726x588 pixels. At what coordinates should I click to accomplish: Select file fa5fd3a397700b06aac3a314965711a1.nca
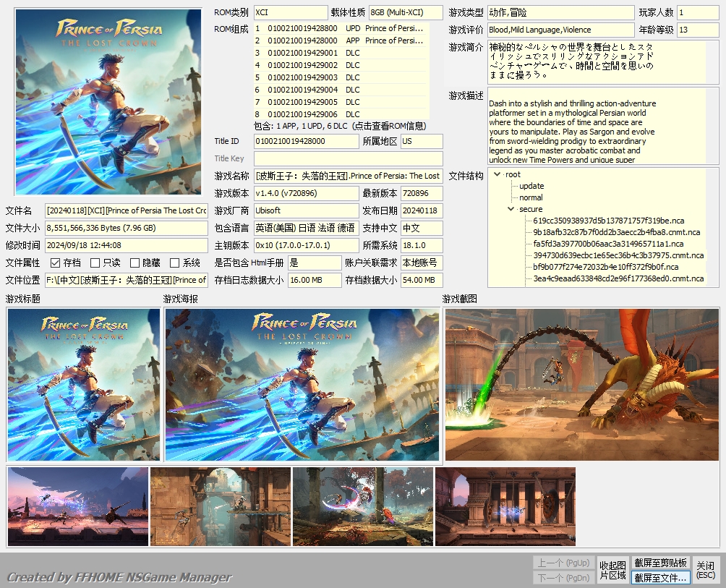pos(608,244)
